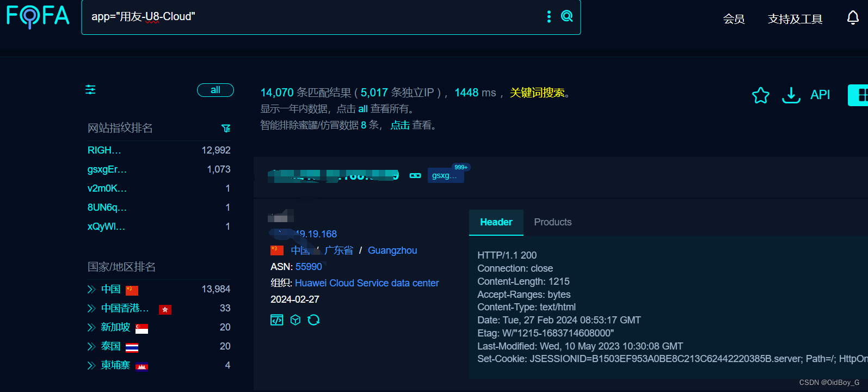Image resolution: width=868 pixels, height=392 pixels.
Task: Expand the 中国 country row
Action: (x=91, y=289)
